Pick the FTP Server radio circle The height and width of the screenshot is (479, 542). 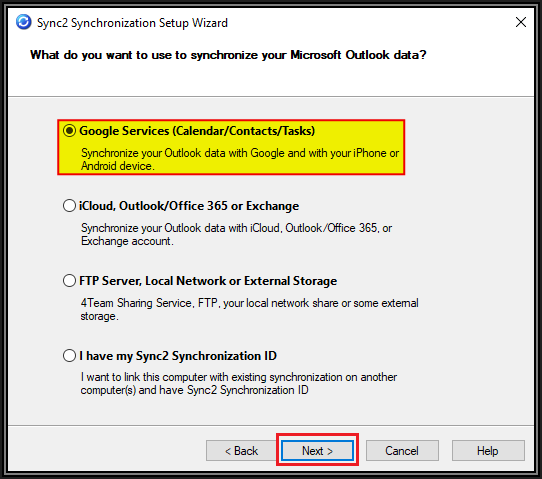coord(69,281)
